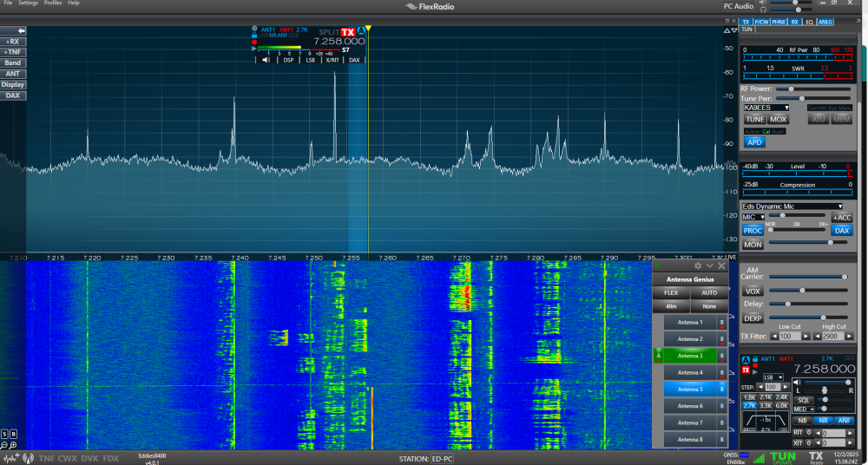Adjust the RF Power slider
This screenshot has width=868, height=465.
pos(813,88)
